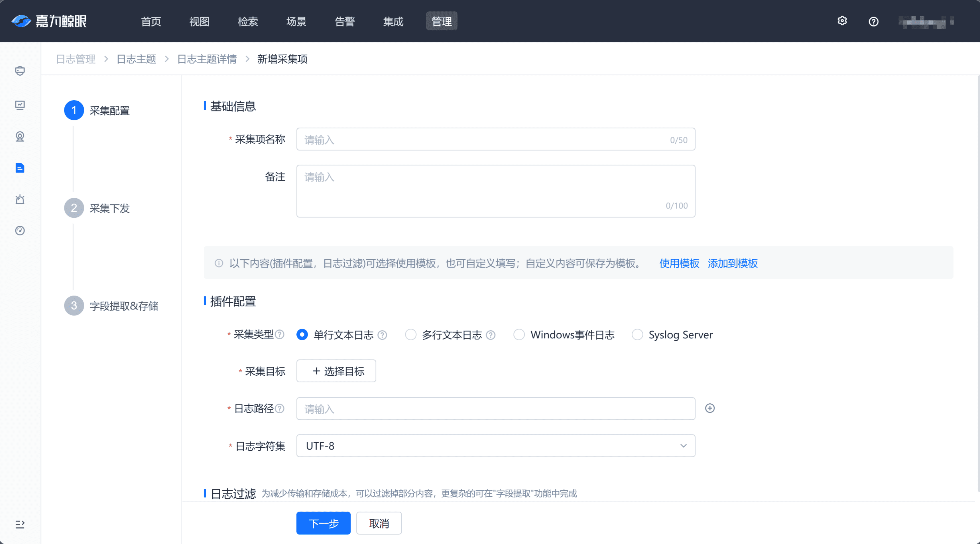Proceed using the 下一步 button

[323, 523]
